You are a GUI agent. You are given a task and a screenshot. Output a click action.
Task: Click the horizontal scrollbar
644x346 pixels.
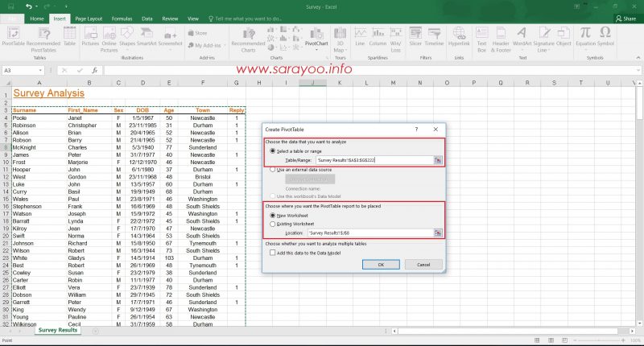click(x=509, y=331)
